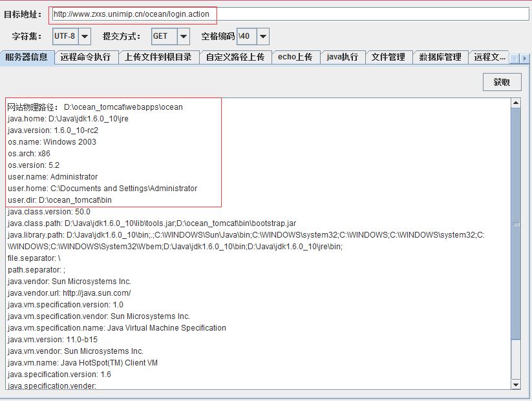Open the 自定义路径上传 tab

(235, 57)
